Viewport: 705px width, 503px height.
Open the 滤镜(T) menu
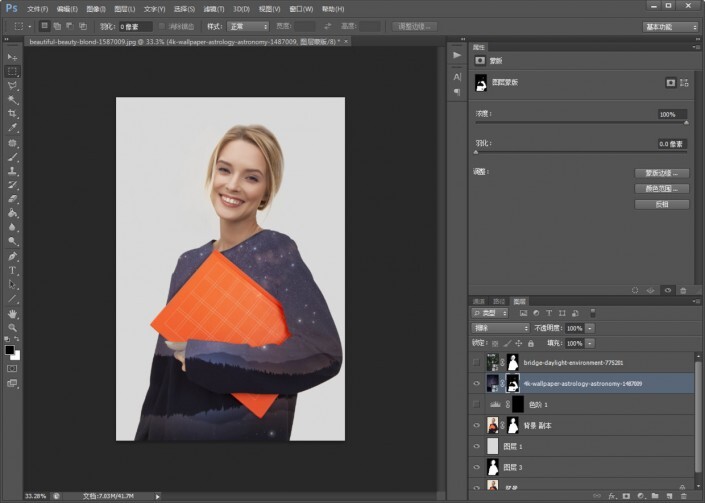point(212,8)
